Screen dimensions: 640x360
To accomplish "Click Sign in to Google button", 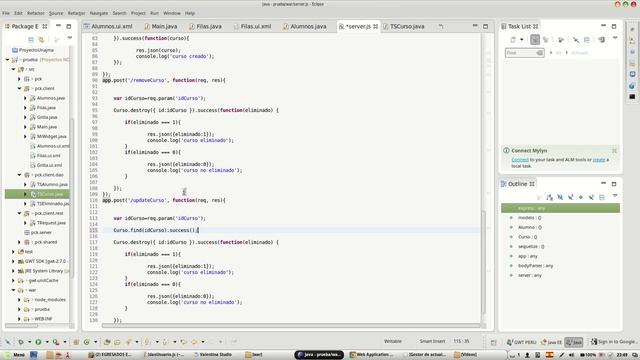I will (613, 342).
